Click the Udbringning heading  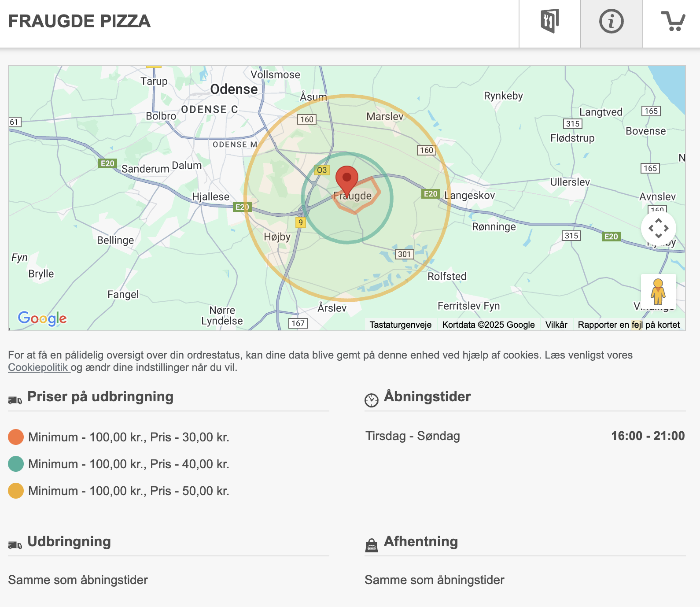click(x=69, y=541)
